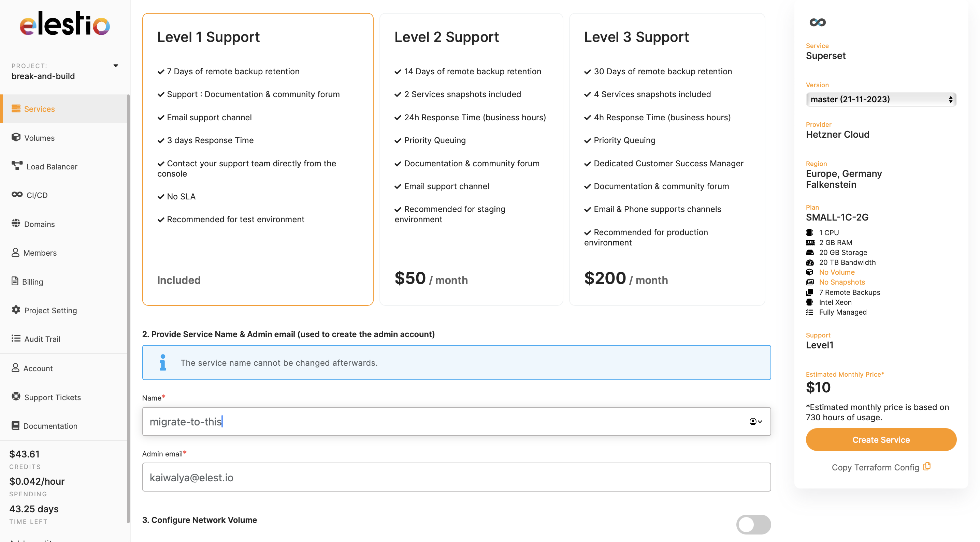The height and width of the screenshot is (542, 980).
Task: Choose the Level 3 Support plan card
Action: pyautogui.click(x=666, y=159)
